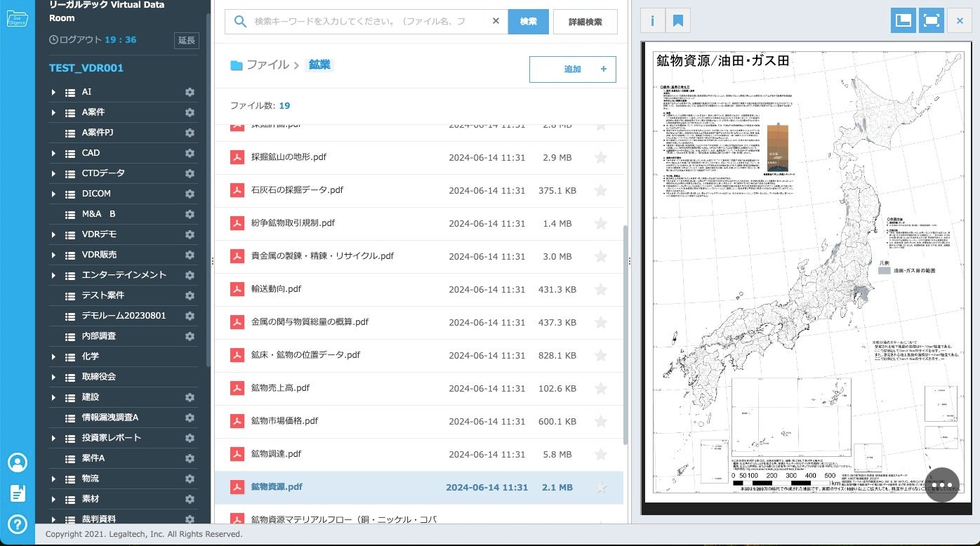Select the 案件A room in sidebar

93,458
